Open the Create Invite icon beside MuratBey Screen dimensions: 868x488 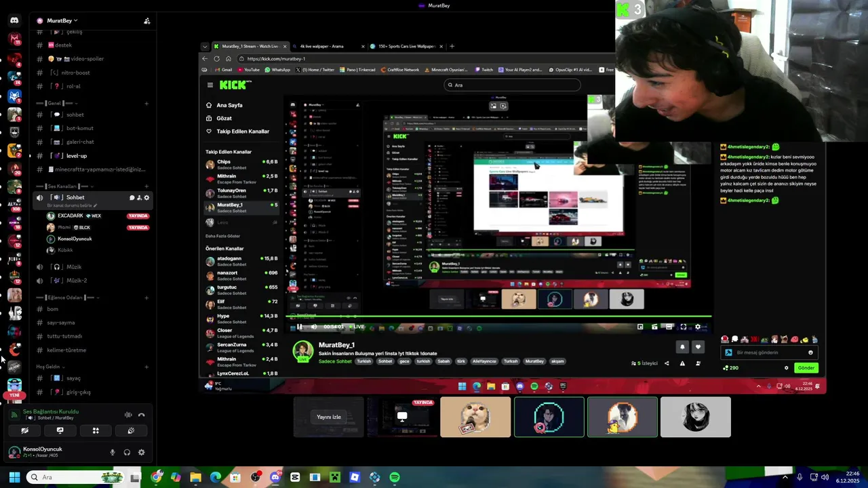point(146,21)
